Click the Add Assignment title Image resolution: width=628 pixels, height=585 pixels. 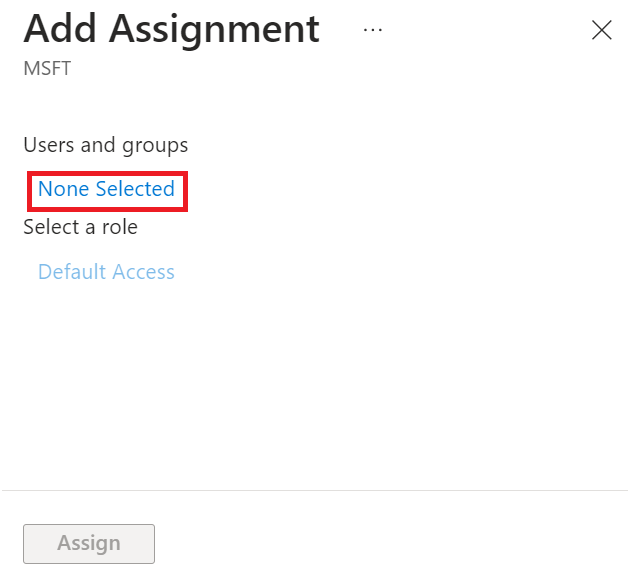click(x=171, y=28)
